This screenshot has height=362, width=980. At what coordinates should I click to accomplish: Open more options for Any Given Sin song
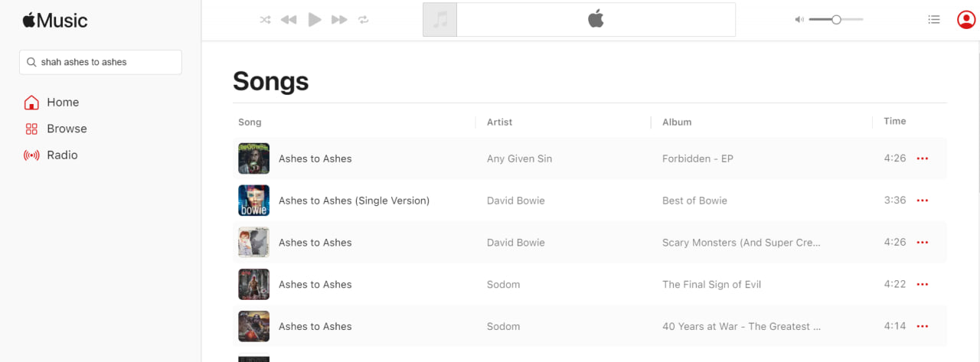point(923,158)
